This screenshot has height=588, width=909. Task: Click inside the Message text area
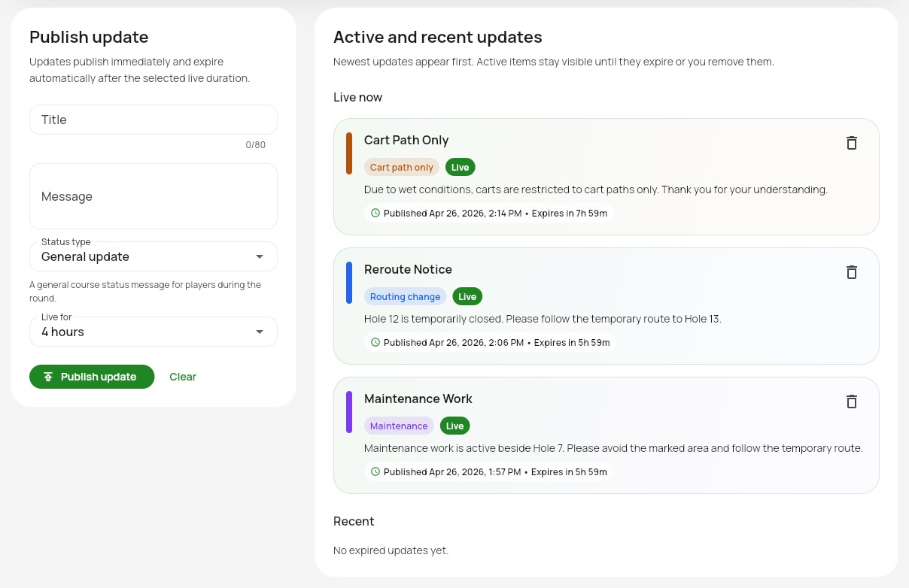154,196
